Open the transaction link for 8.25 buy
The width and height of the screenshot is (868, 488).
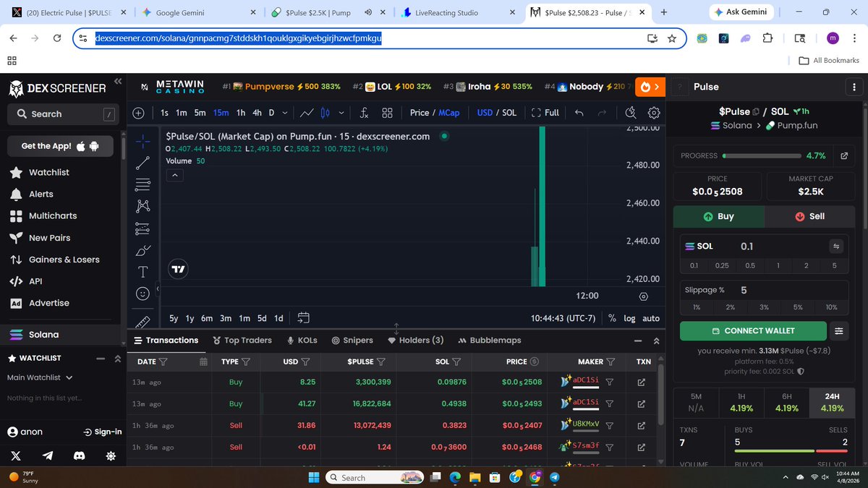[641, 382]
